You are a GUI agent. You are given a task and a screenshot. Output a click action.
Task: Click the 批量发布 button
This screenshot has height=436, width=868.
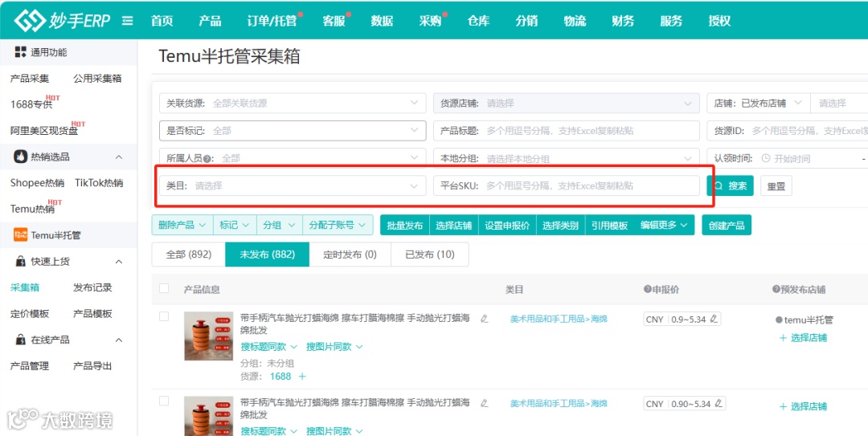pos(404,225)
